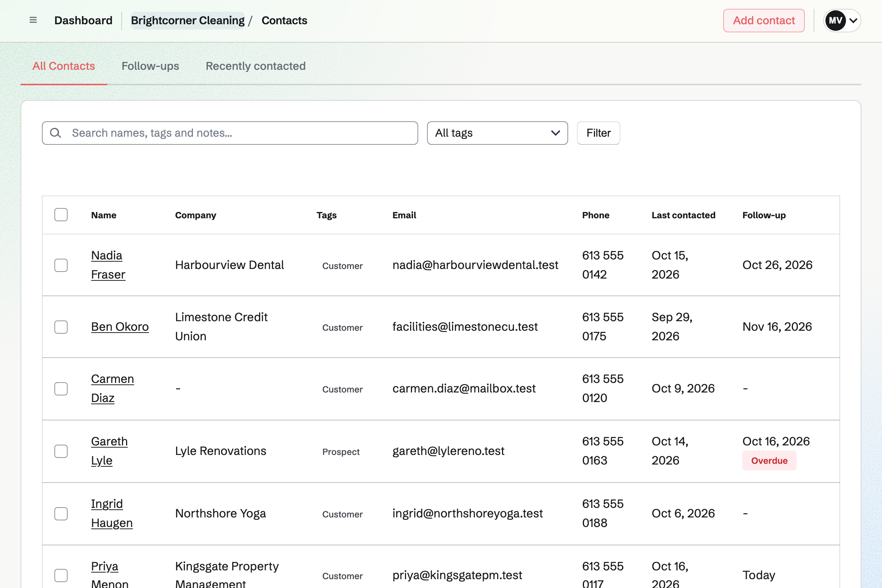The image size is (882, 588).
Task: Open Nadia Fraser's contact page
Action: (x=108, y=265)
